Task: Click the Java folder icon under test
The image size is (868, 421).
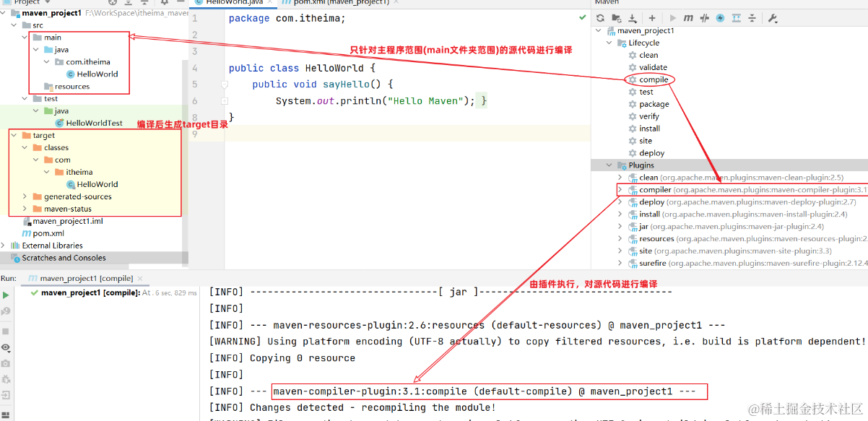Action: pyautogui.click(x=48, y=111)
